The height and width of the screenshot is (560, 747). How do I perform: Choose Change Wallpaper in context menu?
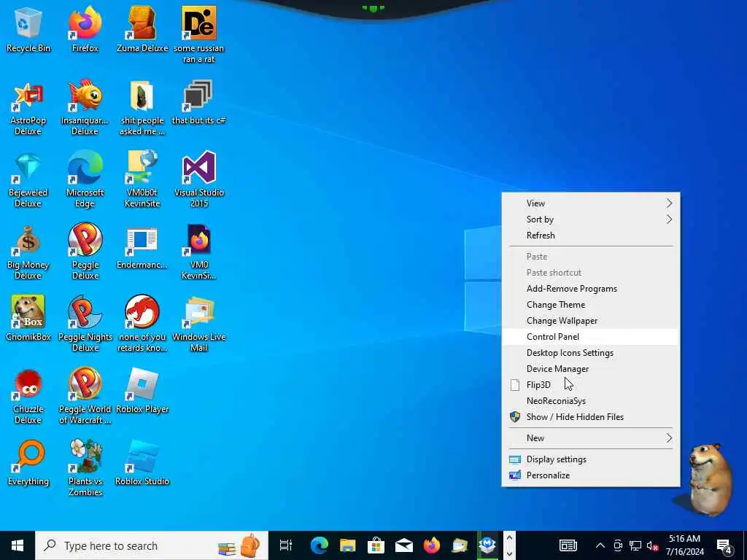pyautogui.click(x=591, y=321)
